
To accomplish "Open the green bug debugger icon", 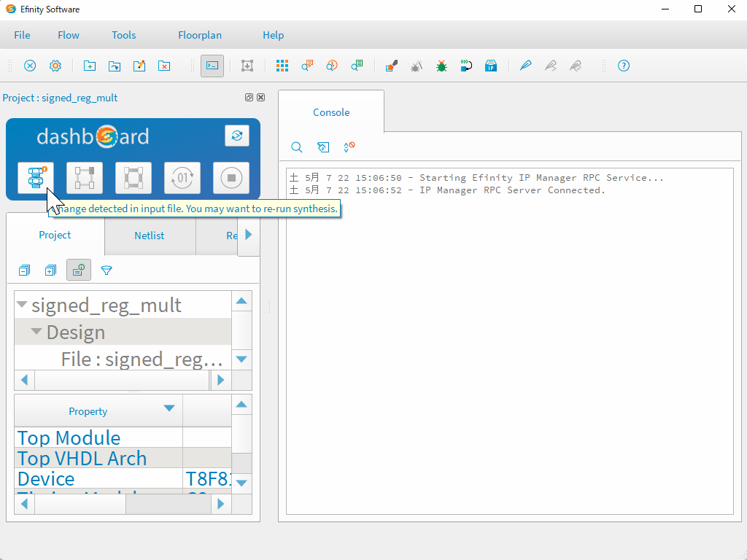I will (x=441, y=66).
